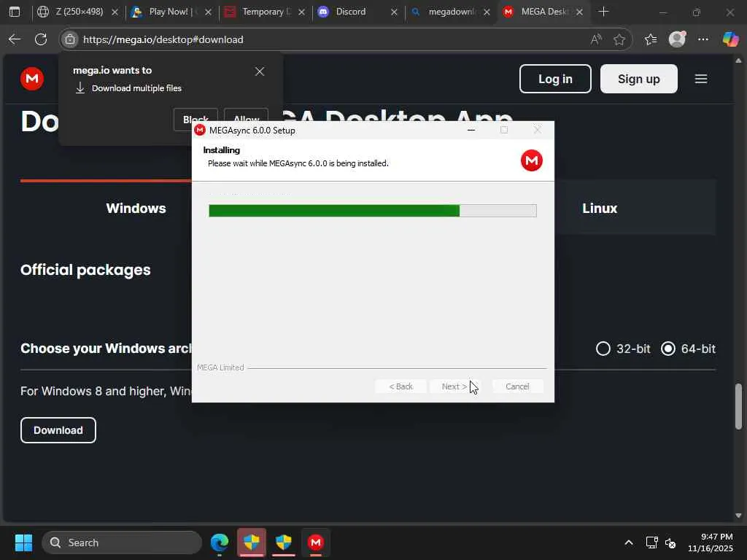Screen dimensions: 747x560
Task: Minimize the MEGAsync Setup window
Action: tap(471, 130)
